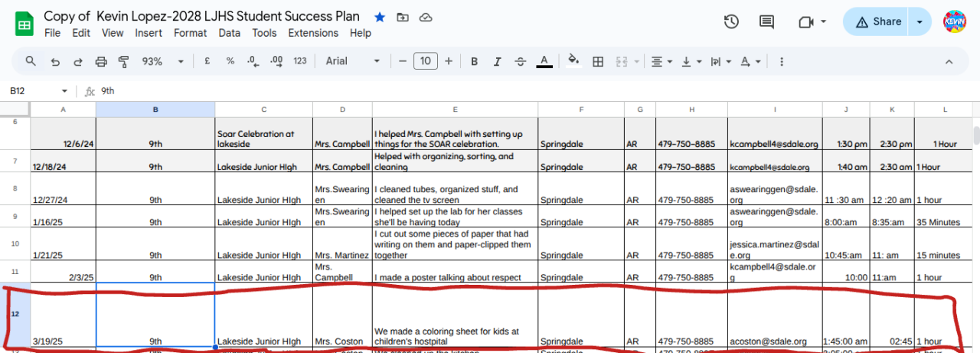Open the zoom 93% dropdown
The width and height of the screenshot is (980, 353).
163,61
